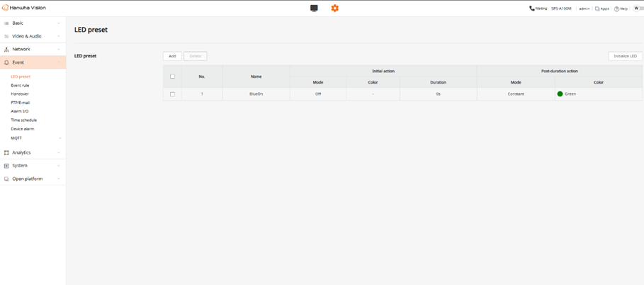Click the Waiting phone status icon

532,9
